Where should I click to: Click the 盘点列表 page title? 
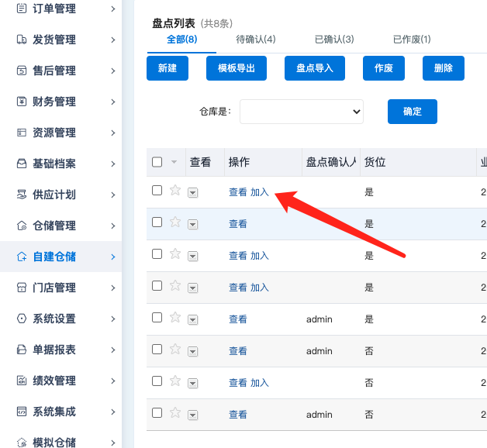[x=173, y=23]
